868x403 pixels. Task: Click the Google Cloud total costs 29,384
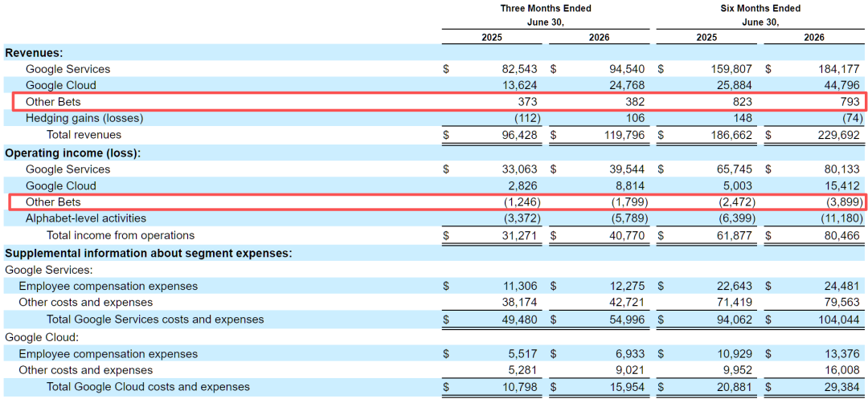tap(841, 386)
